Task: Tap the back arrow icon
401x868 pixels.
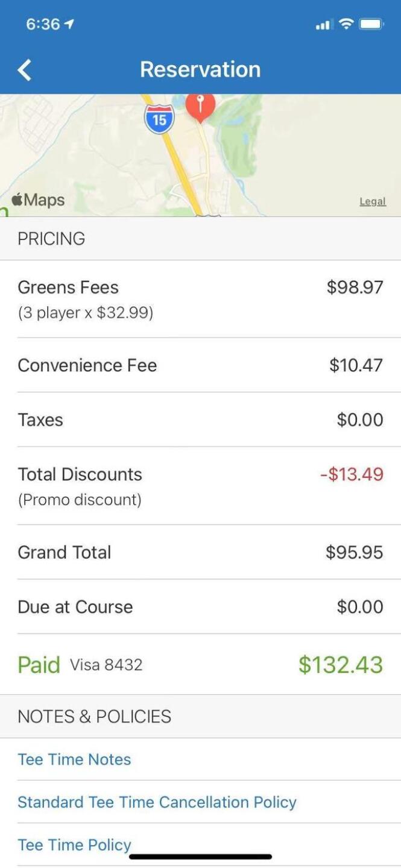Action: click(25, 70)
